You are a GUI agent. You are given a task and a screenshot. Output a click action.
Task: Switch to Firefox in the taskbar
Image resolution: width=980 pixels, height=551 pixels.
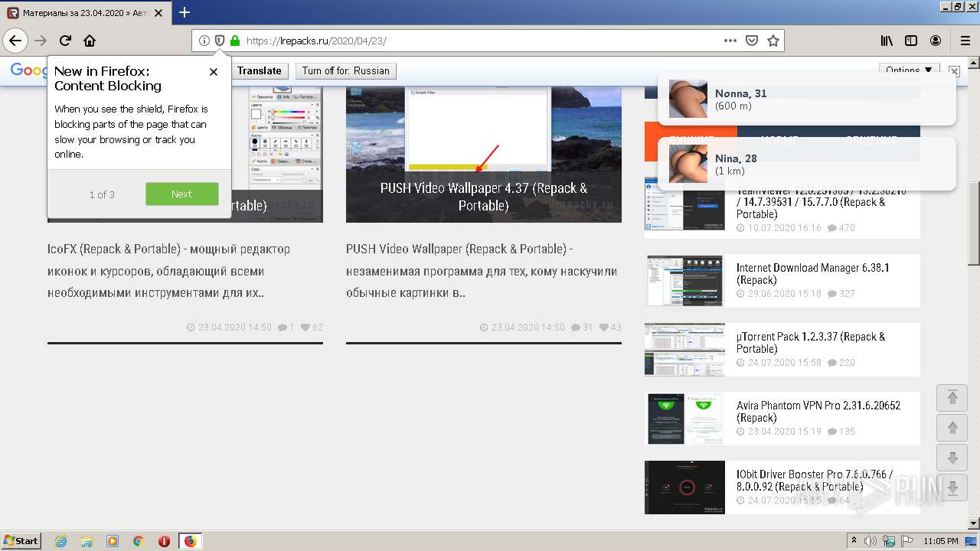[x=190, y=541]
